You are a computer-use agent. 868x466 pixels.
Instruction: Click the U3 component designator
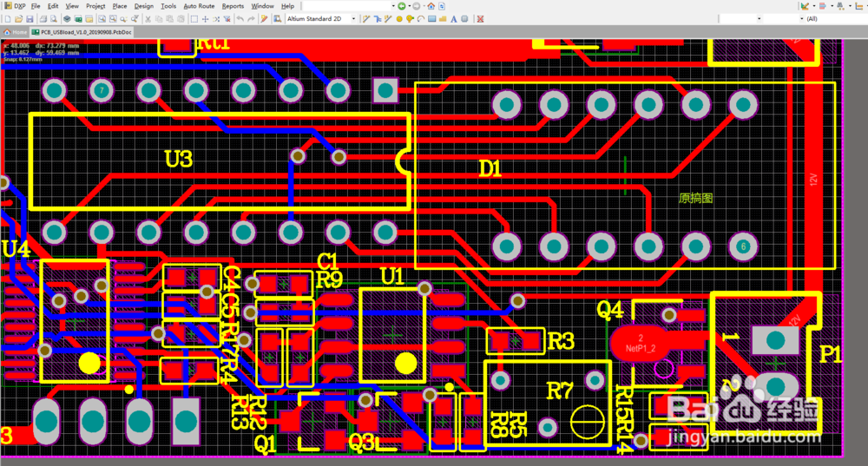click(x=178, y=160)
